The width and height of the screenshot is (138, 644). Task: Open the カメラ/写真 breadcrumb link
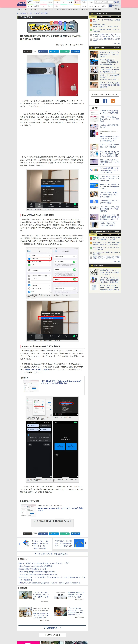[x=44, y=13]
